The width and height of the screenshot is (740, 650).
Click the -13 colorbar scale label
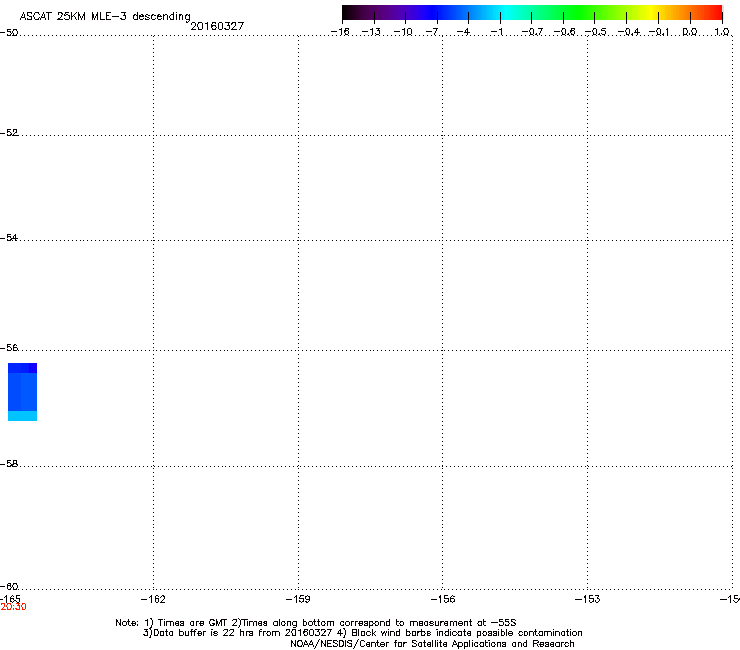click(371, 32)
